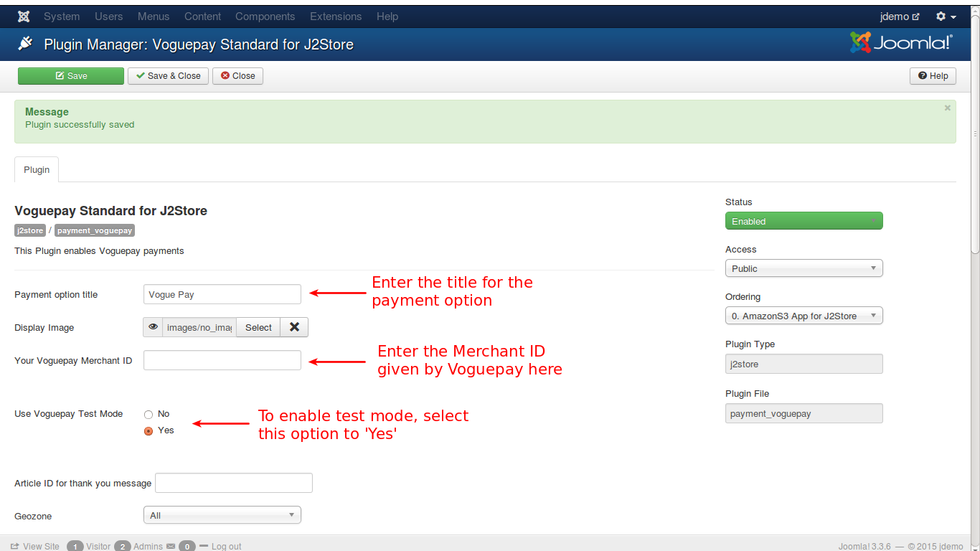The height and width of the screenshot is (551, 980).
Task: Select 'No' for Voguepay Test Mode
Action: (x=149, y=414)
